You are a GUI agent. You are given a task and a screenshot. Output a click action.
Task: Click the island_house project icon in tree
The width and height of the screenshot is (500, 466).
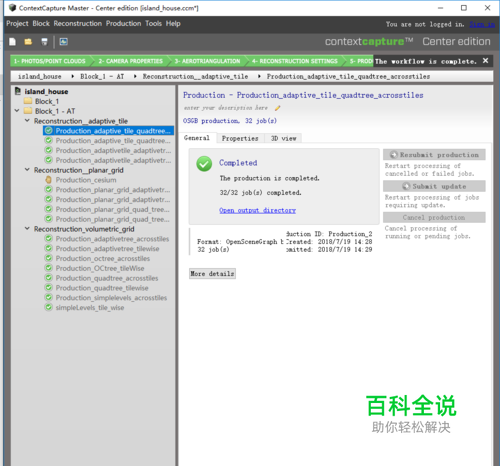[x=18, y=91]
